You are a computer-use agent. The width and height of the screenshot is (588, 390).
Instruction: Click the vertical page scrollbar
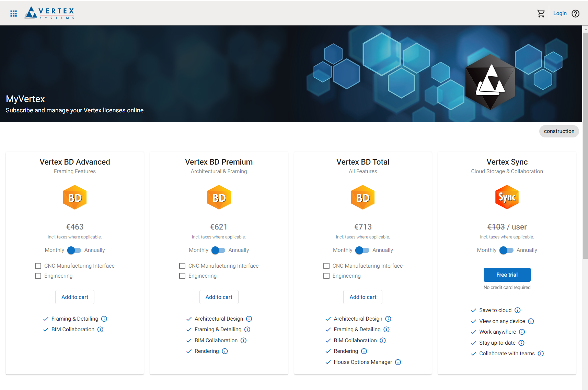pyautogui.click(x=585, y=146)
